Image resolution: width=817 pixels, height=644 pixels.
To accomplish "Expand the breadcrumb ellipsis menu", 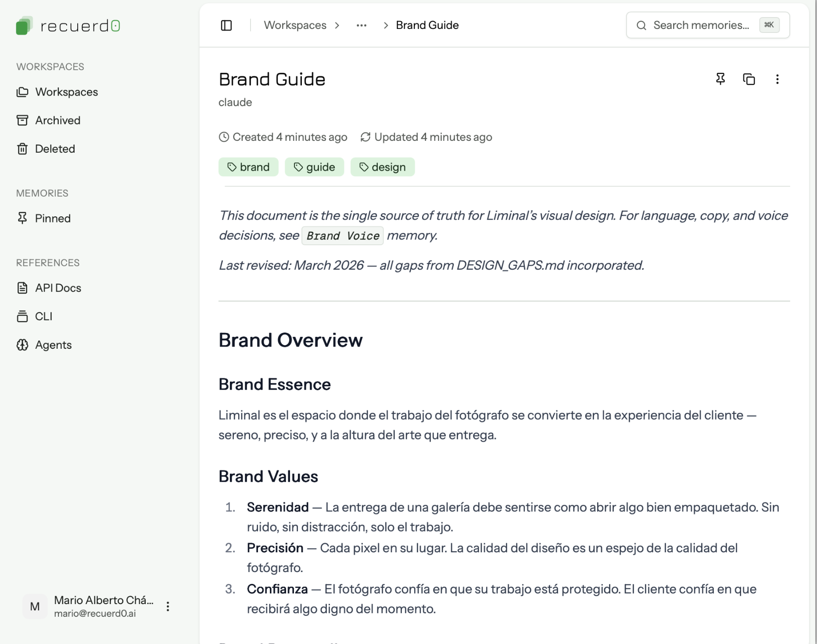I will point(361,25).
